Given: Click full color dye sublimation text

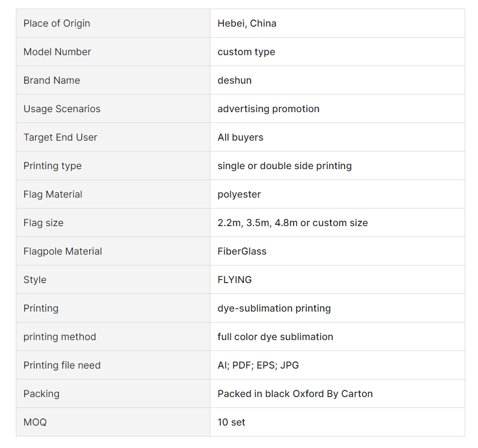Looking at the screenshot, I should (x=275, y=337).
